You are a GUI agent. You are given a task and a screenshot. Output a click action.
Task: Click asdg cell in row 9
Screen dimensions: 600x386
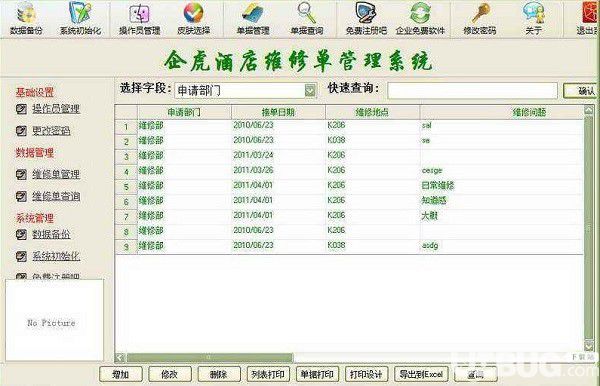tap(430, 246)
